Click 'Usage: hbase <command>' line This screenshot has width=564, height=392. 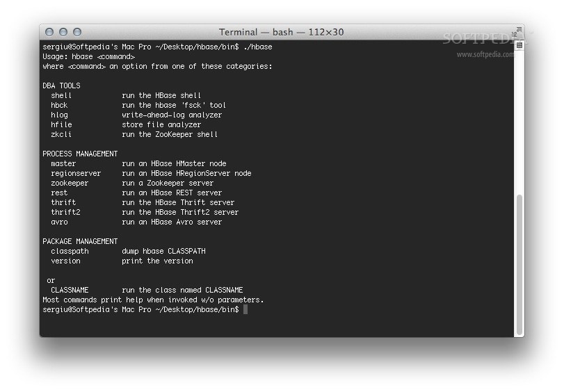click(88, 56)
